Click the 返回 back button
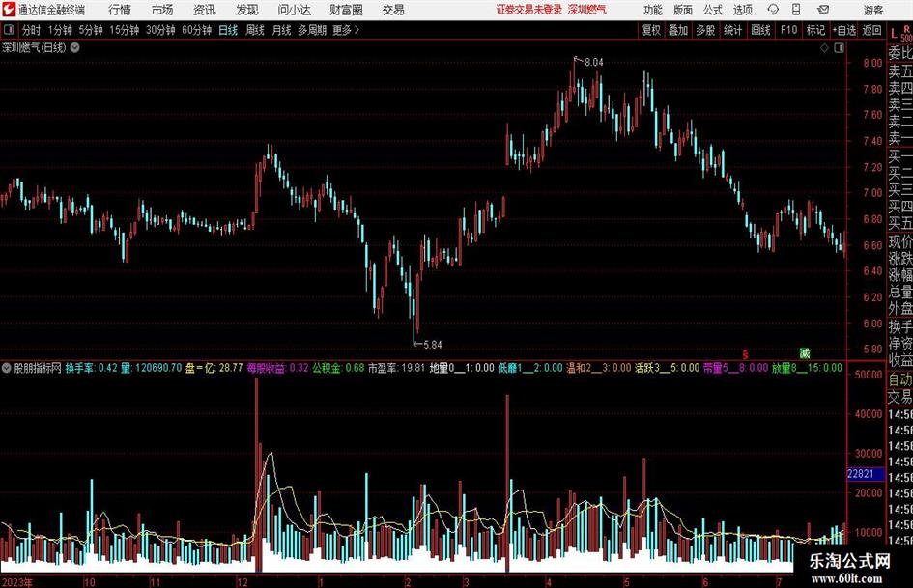 pyautogui.click(x=871, y=30)
